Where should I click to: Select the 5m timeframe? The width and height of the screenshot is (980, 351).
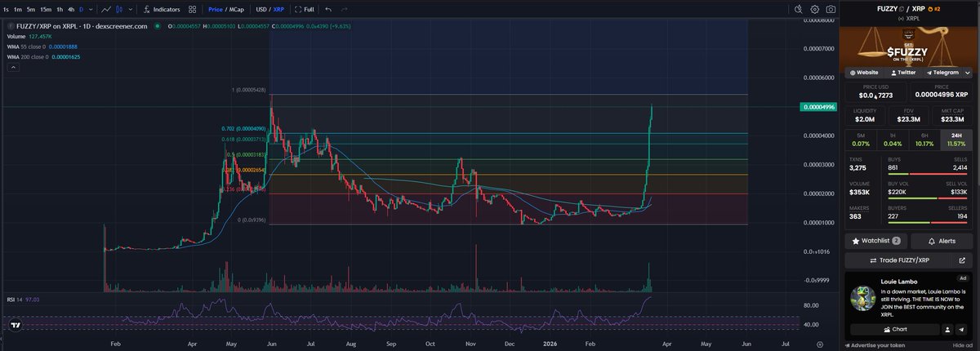click(31, 9)
